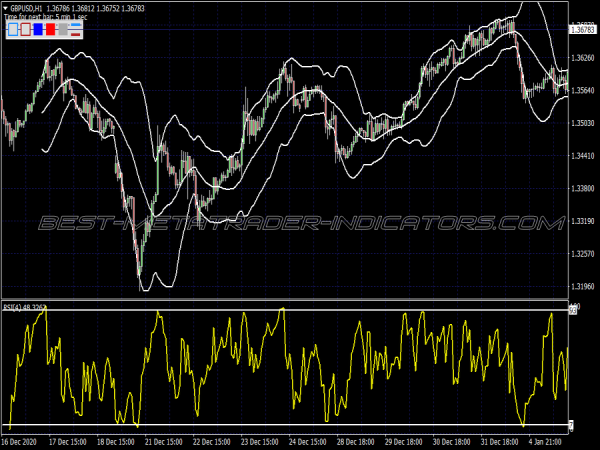
Task: Click the 'Time for next bar' countdown text
Action: pos(46,17)
